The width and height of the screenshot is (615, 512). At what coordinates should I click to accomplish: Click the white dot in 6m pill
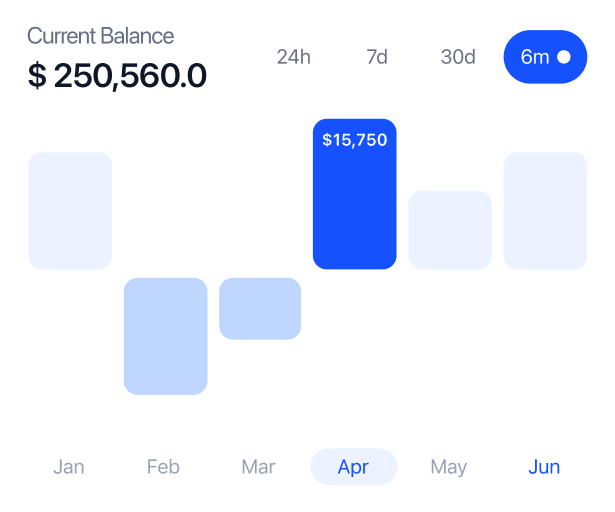[564, 57]
